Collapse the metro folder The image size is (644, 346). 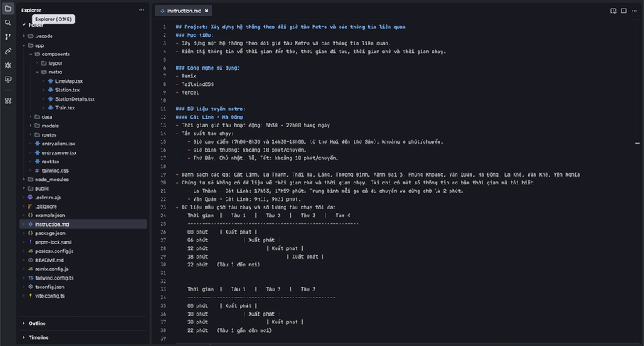point(55,72)
